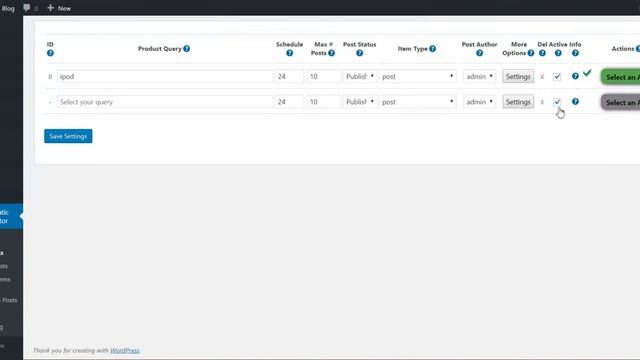Image resolution: width=640 pixels, height=360 pixels.
Task: Click help icon beside Product Query header
Action: point(187,49)
